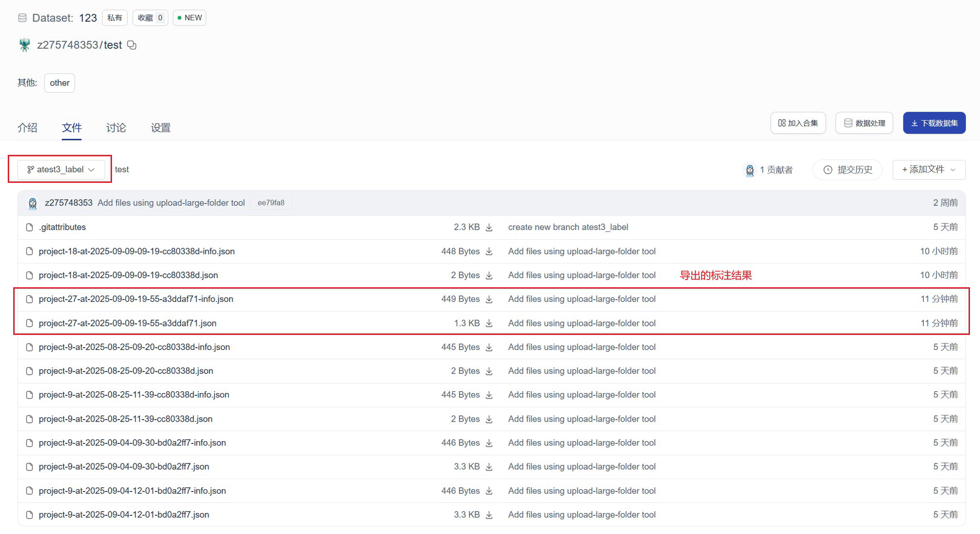
Task: Download project-9 2025-09-04-12-01 bd0a2ff7.json file
Action: [x=489, y=515]
